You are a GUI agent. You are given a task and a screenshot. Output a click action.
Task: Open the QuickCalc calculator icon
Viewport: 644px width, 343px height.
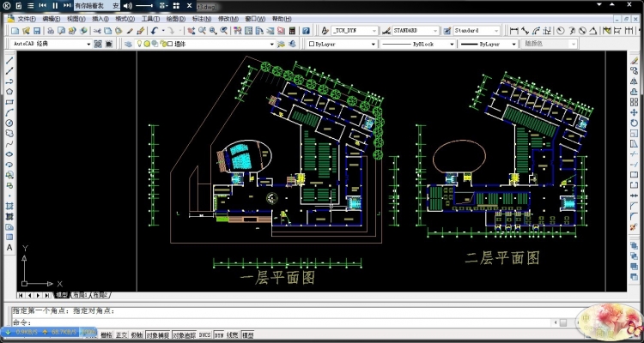(293, 31)
